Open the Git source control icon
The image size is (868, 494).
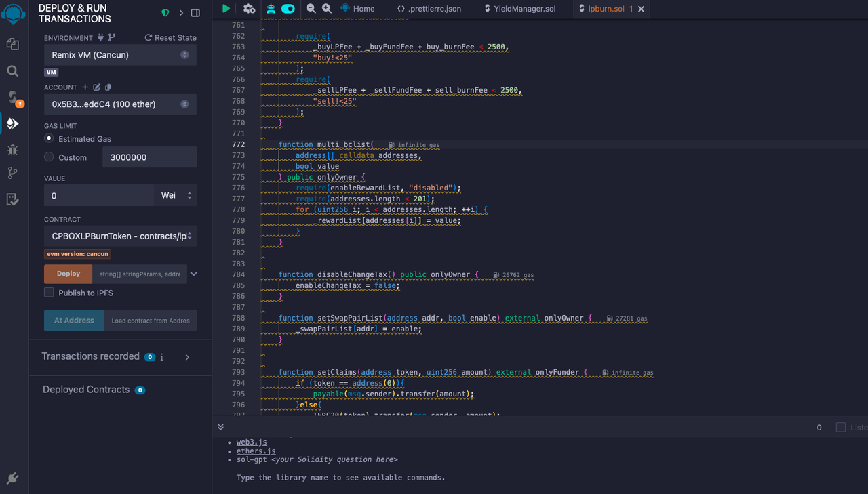coord(12,173)
